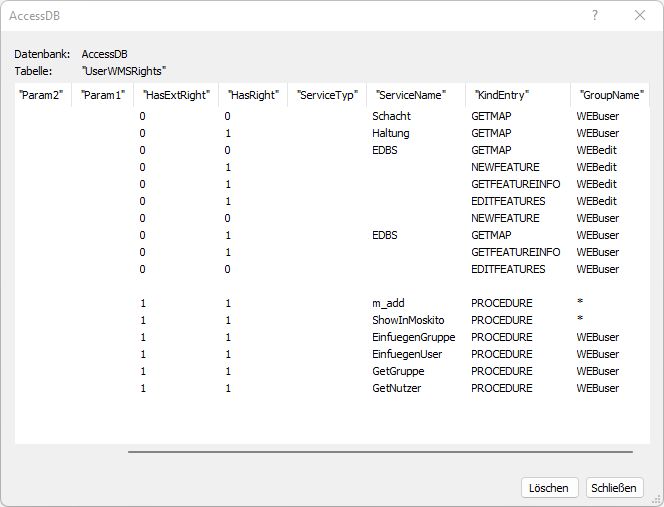Click NEWFEATURE in the WEBedit row
The height and width of the screenshot is (507, 664).
(x=505, y=167)
